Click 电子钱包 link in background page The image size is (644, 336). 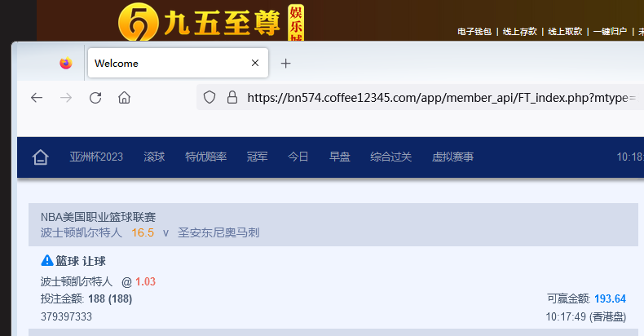(474, 32)
